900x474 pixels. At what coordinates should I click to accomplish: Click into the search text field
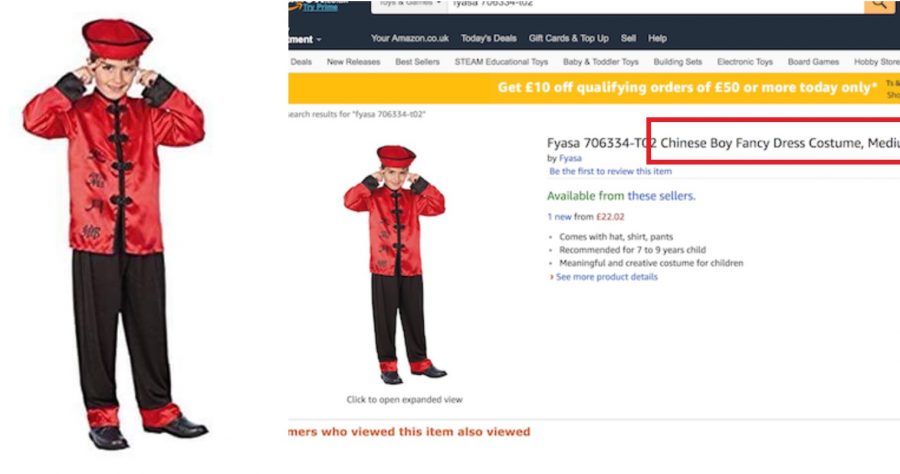(655, 5)
